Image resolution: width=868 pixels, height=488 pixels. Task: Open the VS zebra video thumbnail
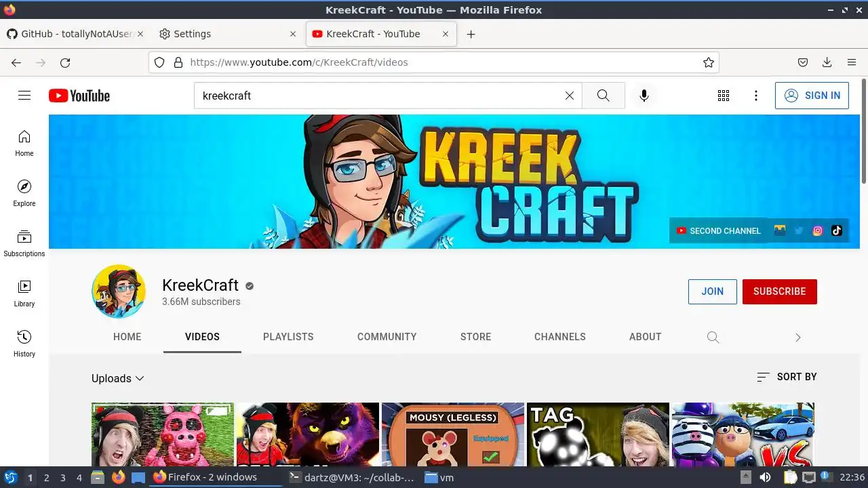pos(743,434)
